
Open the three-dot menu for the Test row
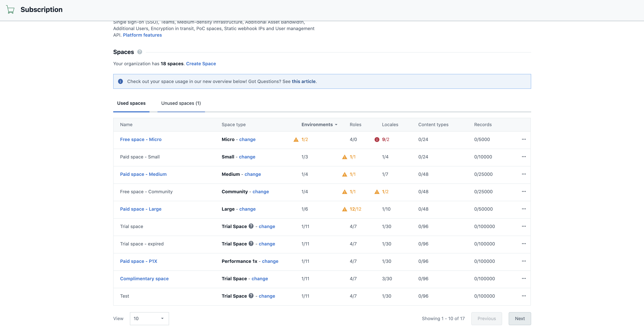click(524, 296)
